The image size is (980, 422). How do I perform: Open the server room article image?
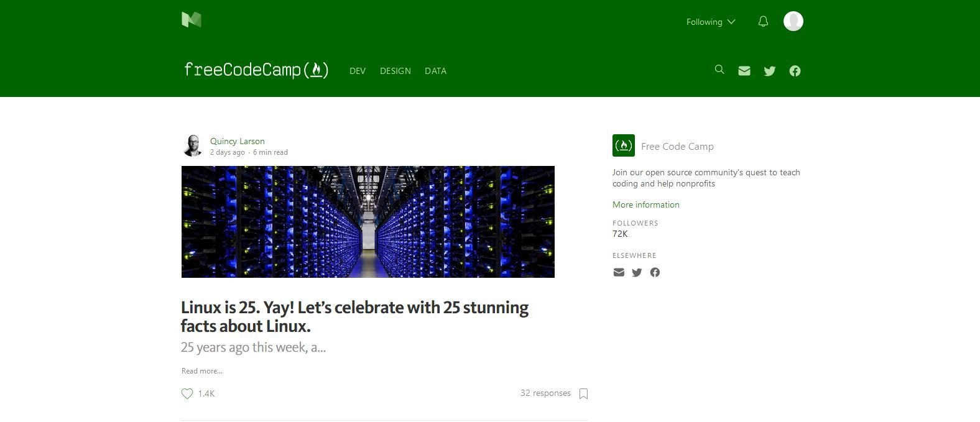368,221
